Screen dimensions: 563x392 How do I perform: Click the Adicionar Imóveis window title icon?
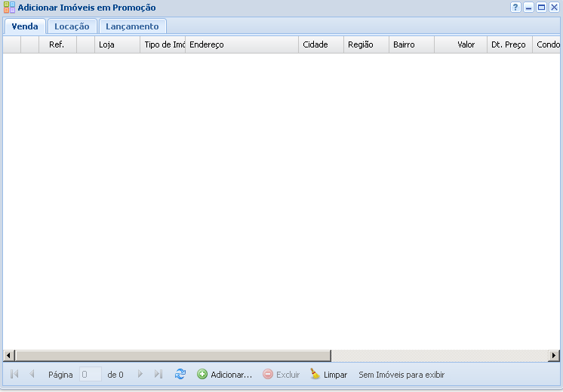[x=9, y=8]
